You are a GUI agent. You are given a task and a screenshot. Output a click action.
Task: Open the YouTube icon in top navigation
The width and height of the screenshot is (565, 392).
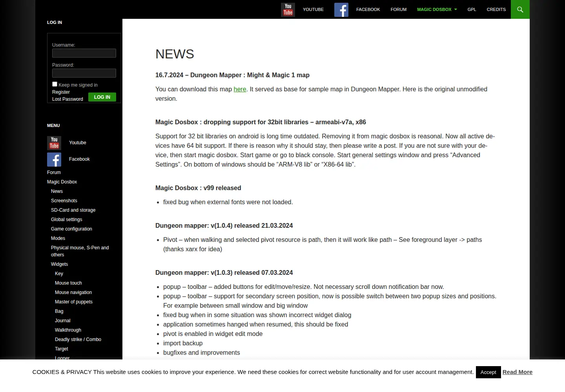tap(288, 10)
